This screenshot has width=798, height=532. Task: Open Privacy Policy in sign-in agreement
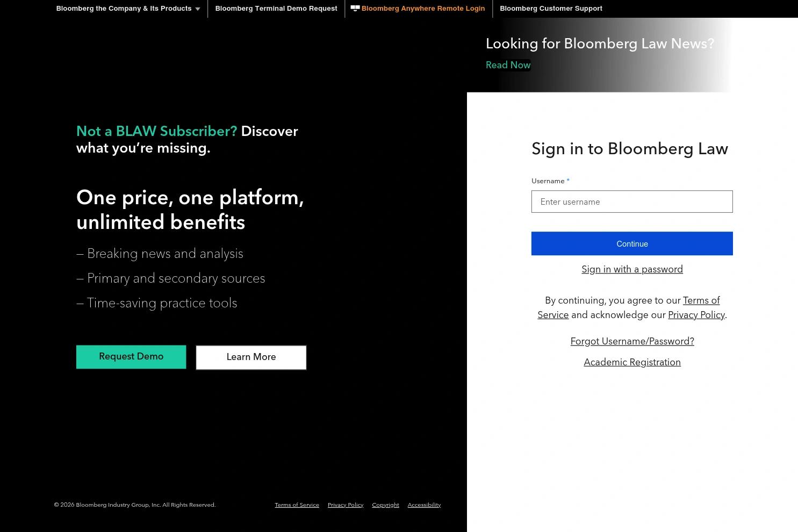[x=696, y=315]
